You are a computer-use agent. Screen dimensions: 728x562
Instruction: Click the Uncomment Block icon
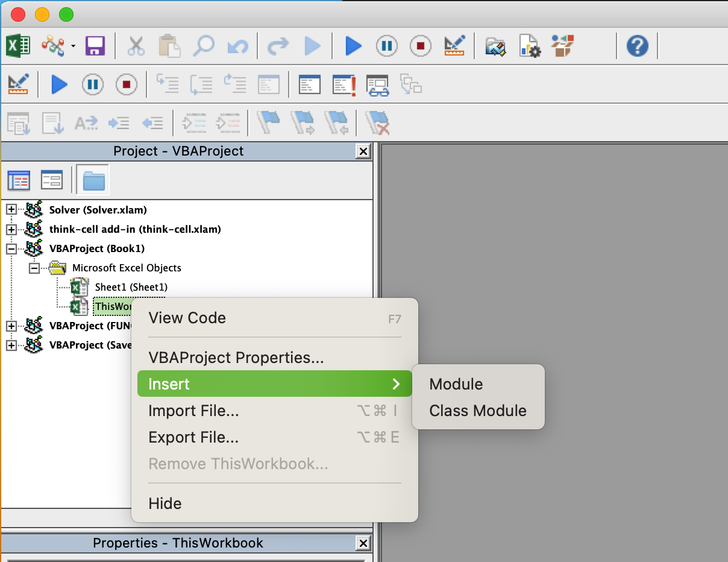pyautogui.click(x=228, y=123)
